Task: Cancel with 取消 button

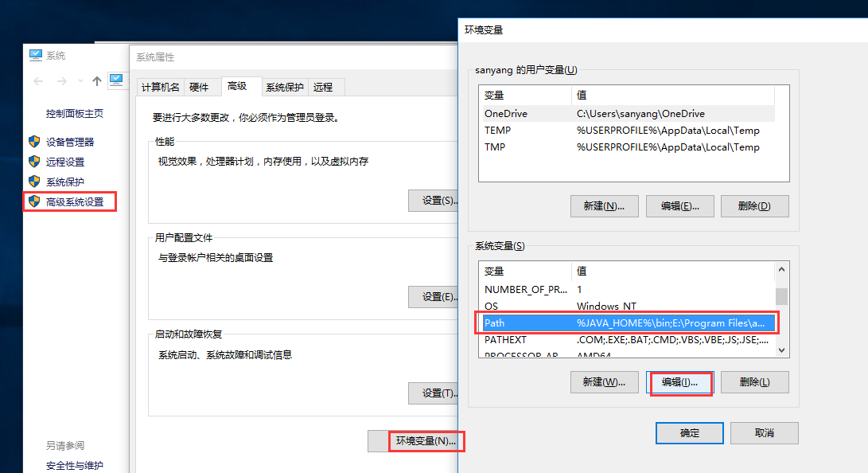Action: [x=765, y=433]
